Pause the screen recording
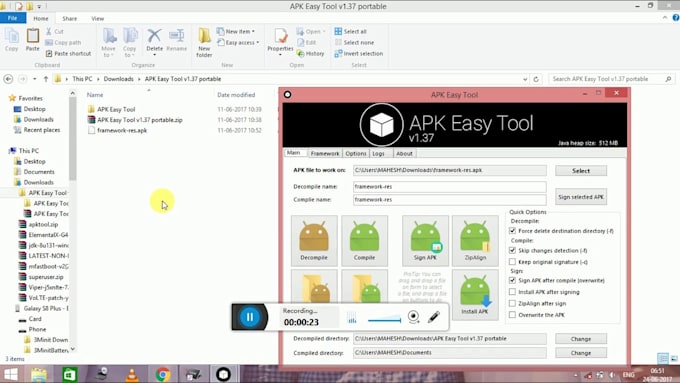 pyautogui.click(x=250, y=317)
